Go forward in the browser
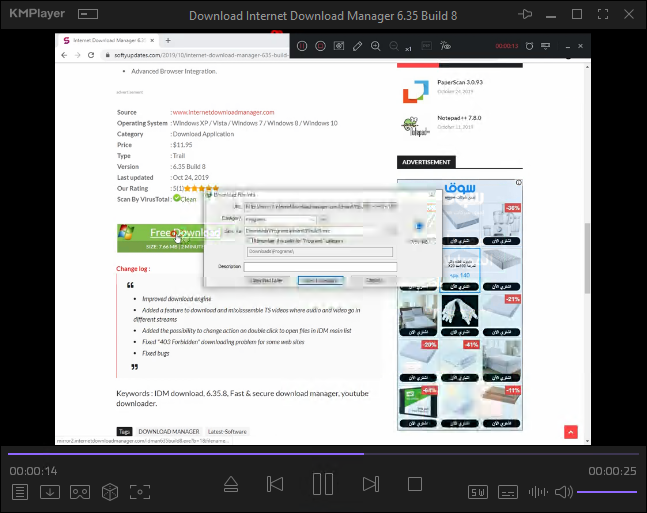The height and width of the screenshot is (513, 647). click(78, 55)
